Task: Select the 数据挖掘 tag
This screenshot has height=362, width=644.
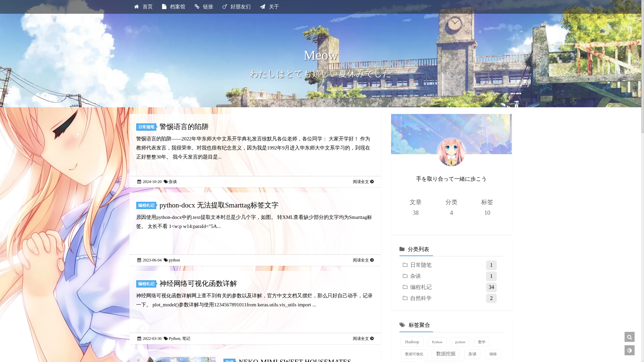Action: click(x=446, y=354)
